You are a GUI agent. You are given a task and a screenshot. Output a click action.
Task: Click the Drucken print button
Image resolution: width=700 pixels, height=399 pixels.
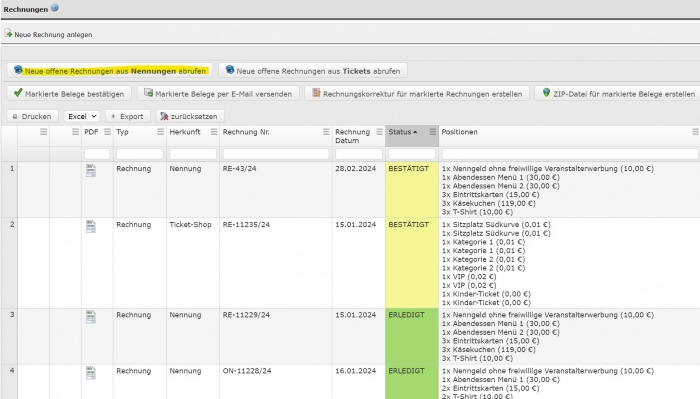tap(32, 116)
